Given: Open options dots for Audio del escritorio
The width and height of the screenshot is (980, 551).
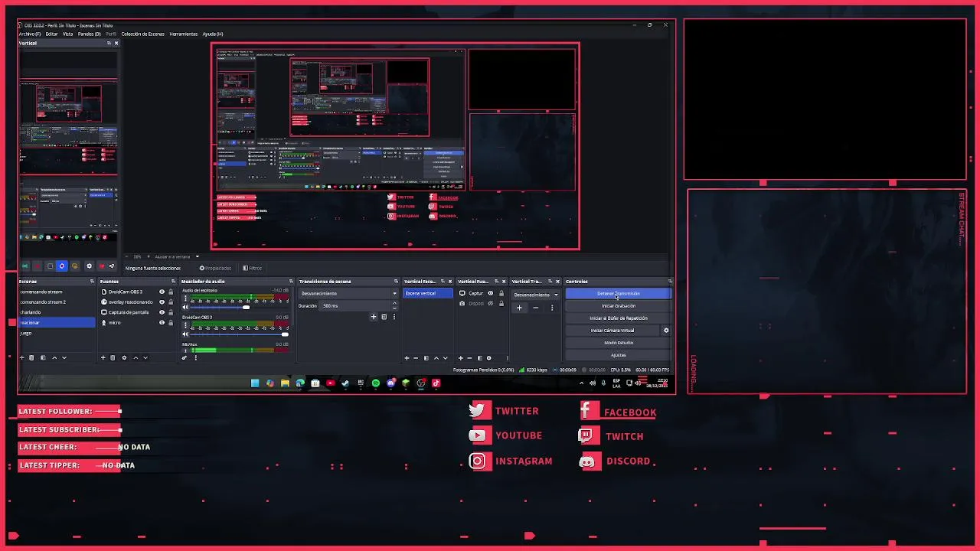Looking at the screenshot, I should [185, 299].
